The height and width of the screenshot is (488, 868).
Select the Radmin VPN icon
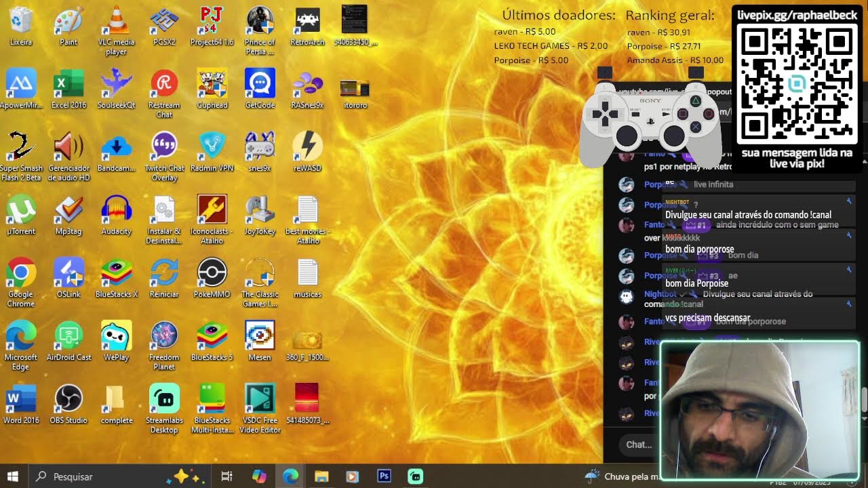(212, 152)
